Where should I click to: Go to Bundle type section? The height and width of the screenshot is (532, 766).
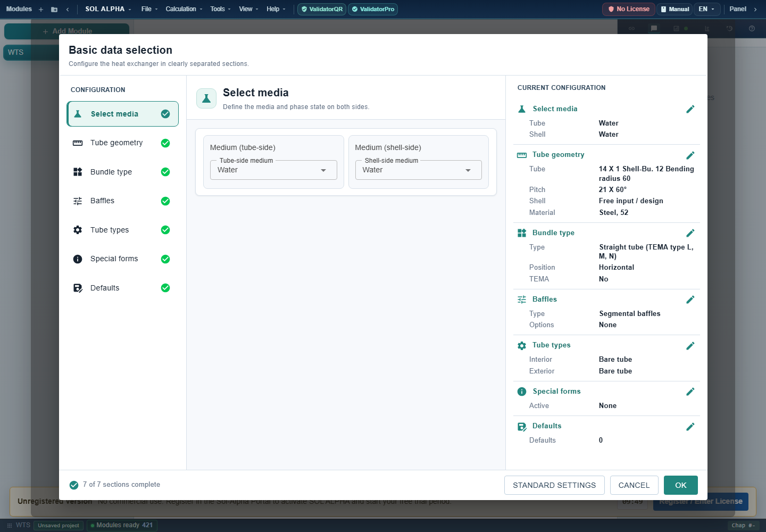122,172
